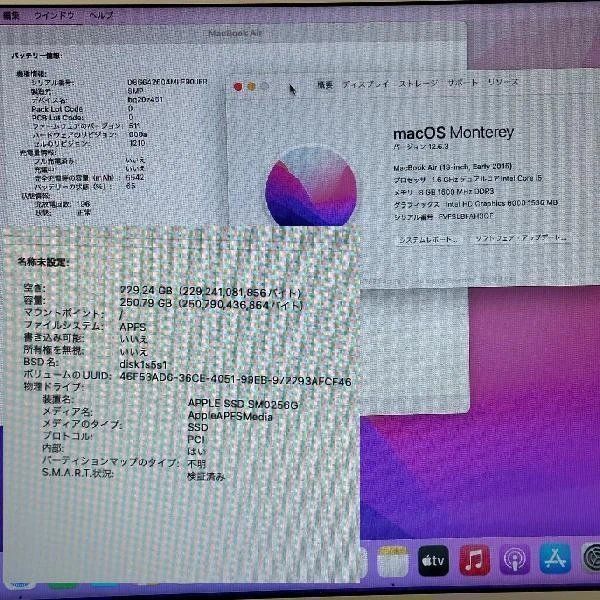
Task: Click the "内部:" label
Action: 53,448
